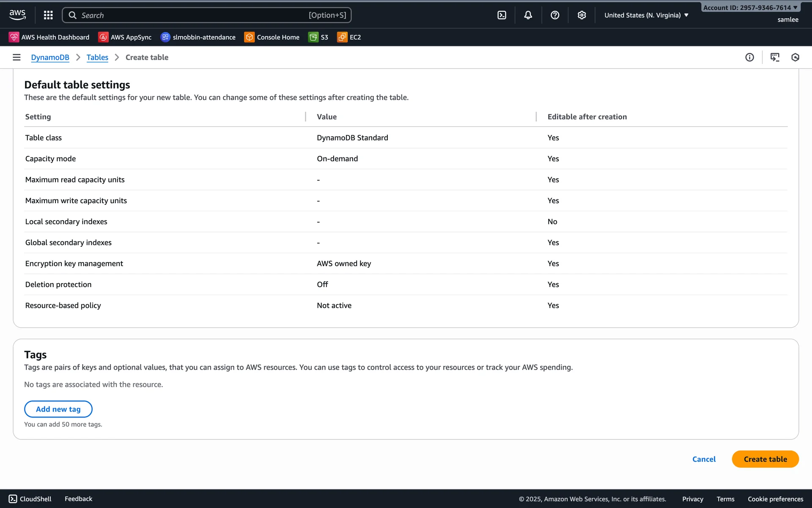812x508 pixels.
Task: Expand the Account ID dropdown
Action: click(x=750, y=8)
